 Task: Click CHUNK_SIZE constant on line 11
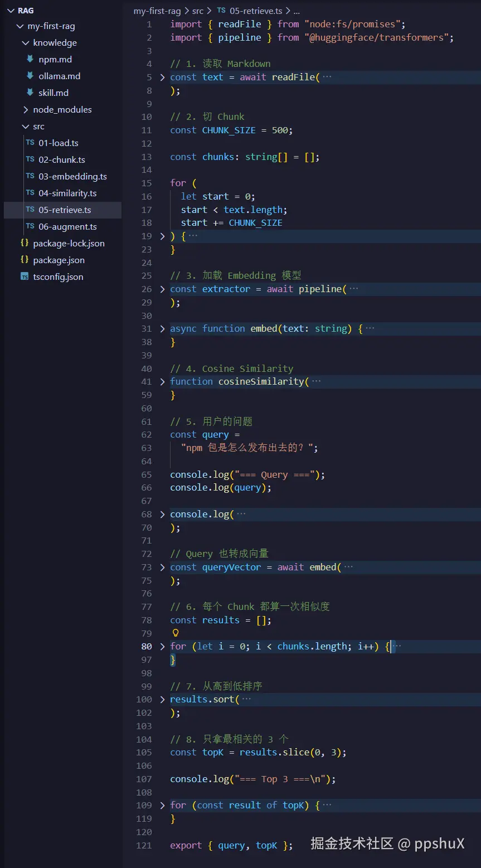(x=229, y=130)
